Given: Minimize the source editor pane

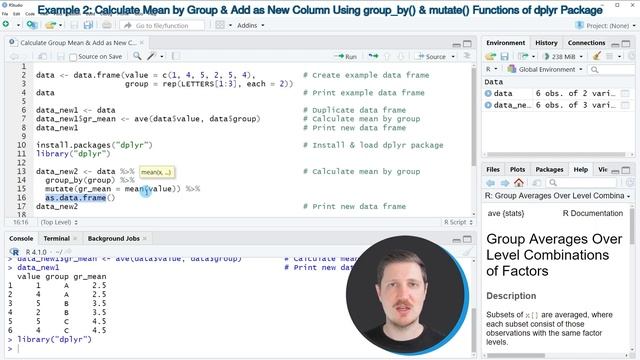Looking at the screenshot, I should click(x=456, y=44).
